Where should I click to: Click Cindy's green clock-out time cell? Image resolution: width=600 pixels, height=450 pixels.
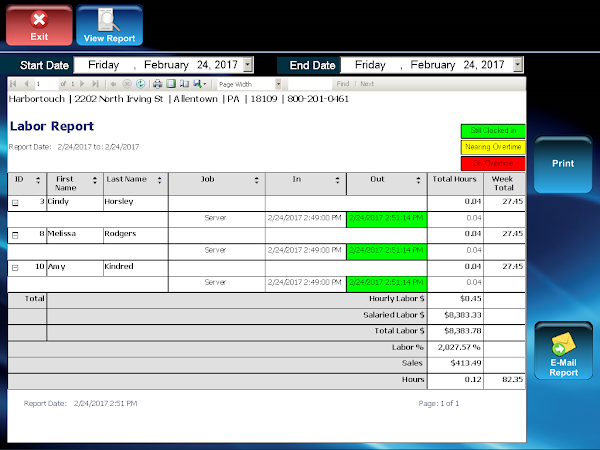386,219
